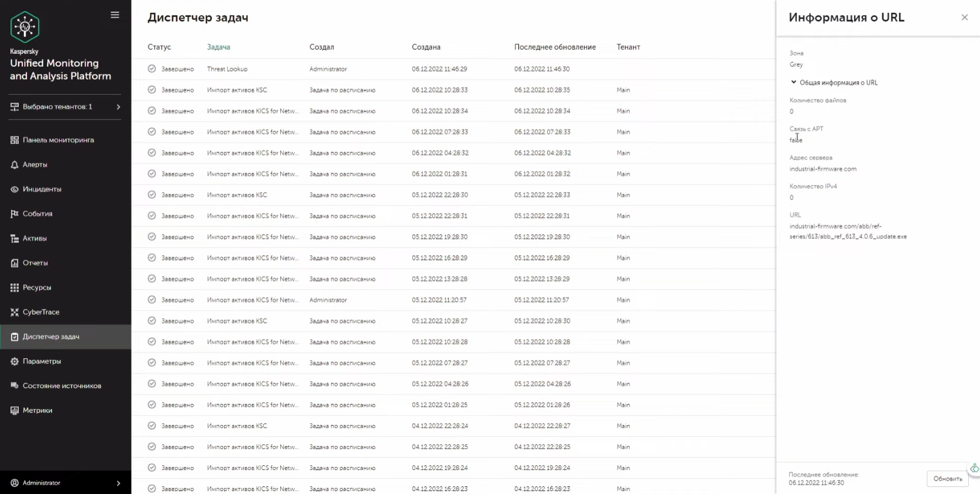Expand the selected tenants chooser
Screen dimensions: 980x494
click(x=118, y=107)
